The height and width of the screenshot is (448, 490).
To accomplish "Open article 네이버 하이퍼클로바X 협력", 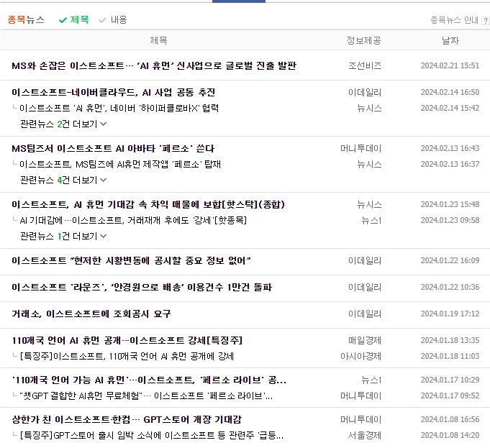I will [119, 108].
